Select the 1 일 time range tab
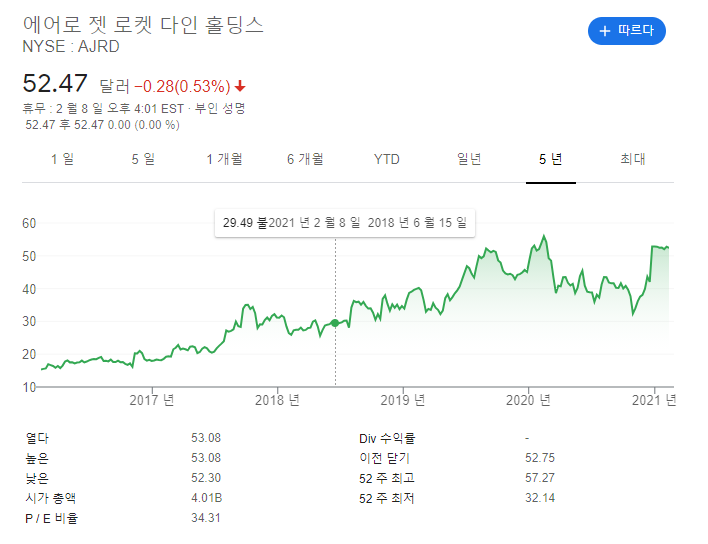The height and width of the screenshot is (544, 708). click(62, 159)
